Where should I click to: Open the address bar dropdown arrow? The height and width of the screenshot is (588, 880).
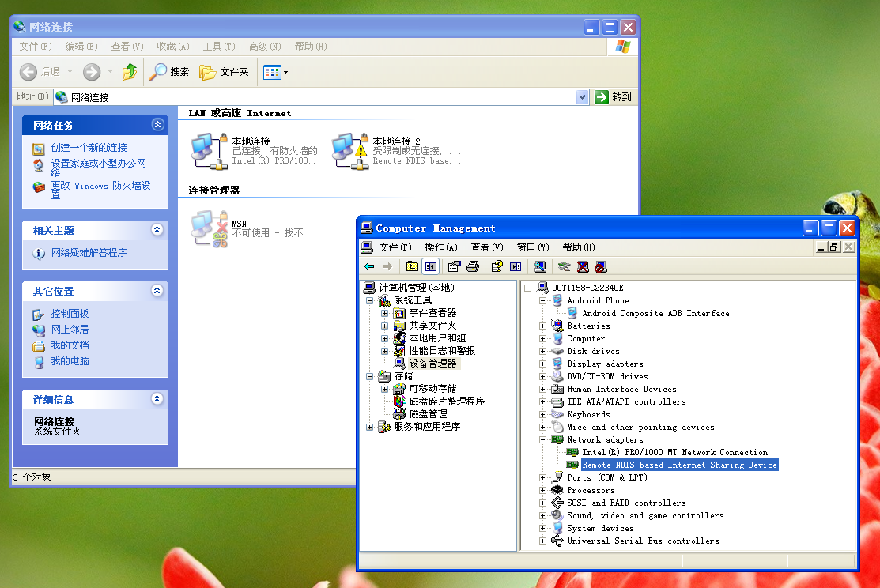pyautogui.click(x=583, y=96)
